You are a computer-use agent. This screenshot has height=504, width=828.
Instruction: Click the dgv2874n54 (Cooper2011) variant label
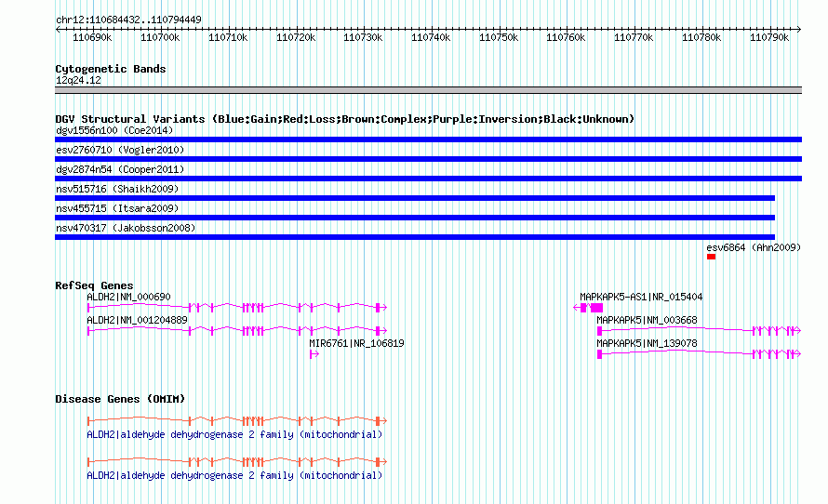coord(120,169)
